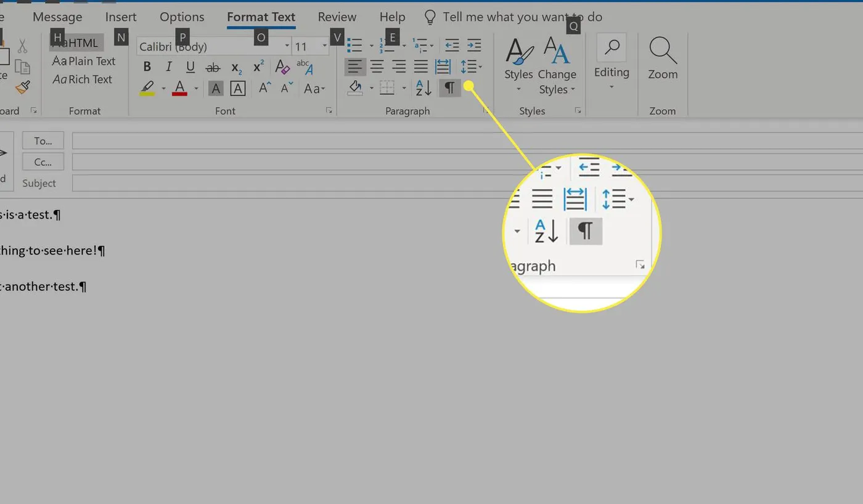Enable the justified alignment option
This screenshot has width=863, height=504.
[x=422, y=67]
